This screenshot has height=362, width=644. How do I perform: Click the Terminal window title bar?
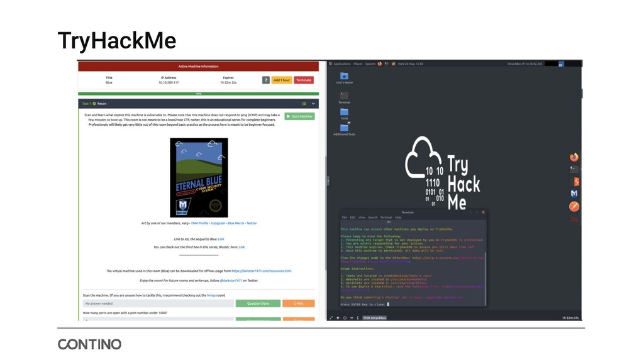[x=413, y=212]
